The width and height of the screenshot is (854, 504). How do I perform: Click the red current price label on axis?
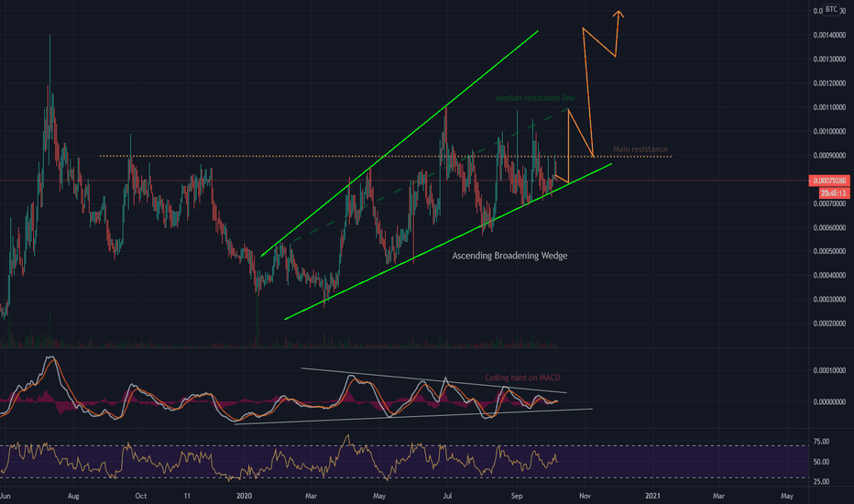[x=829, y=181]
